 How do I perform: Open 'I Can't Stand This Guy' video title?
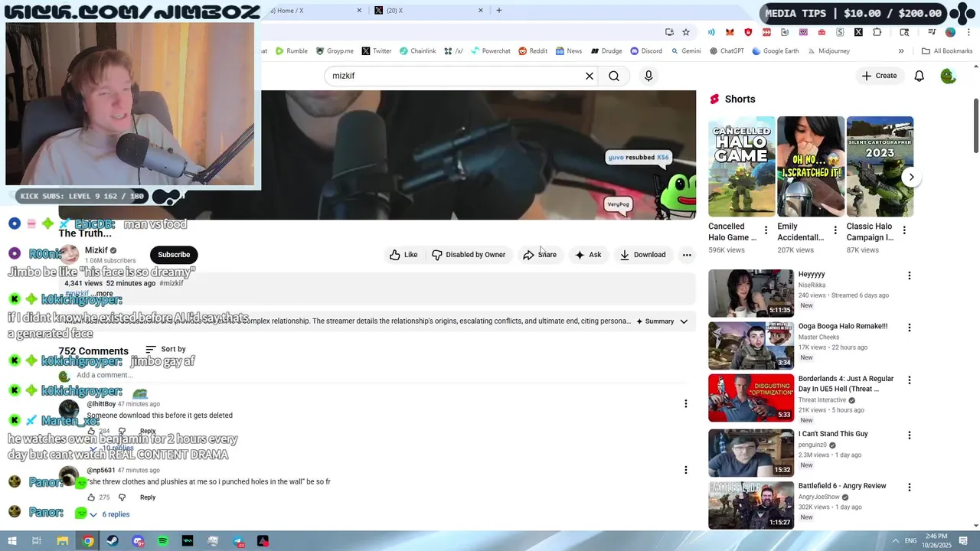(833, 434)
